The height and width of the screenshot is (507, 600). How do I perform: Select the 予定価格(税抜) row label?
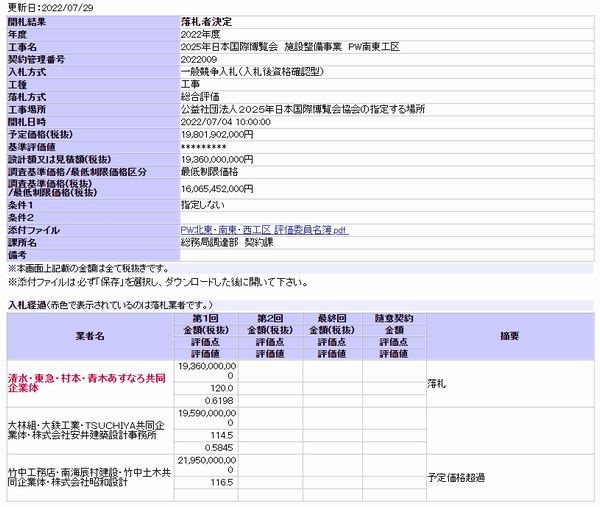pyautogui.click(x=40, y=134)
